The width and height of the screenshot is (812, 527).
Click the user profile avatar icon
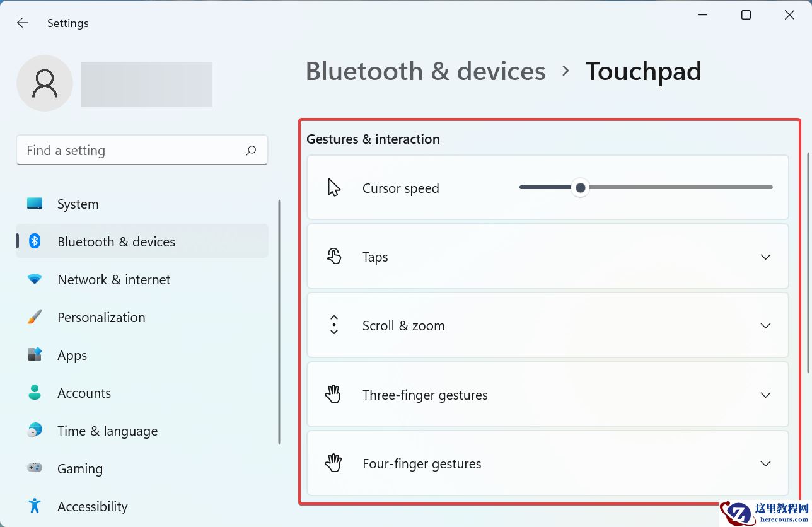click(45, 83)
